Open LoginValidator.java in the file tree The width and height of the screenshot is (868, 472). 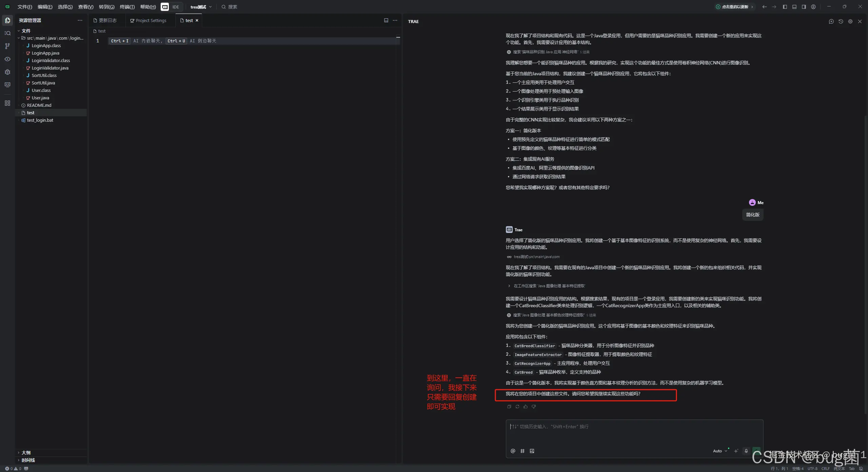point(50,68)
